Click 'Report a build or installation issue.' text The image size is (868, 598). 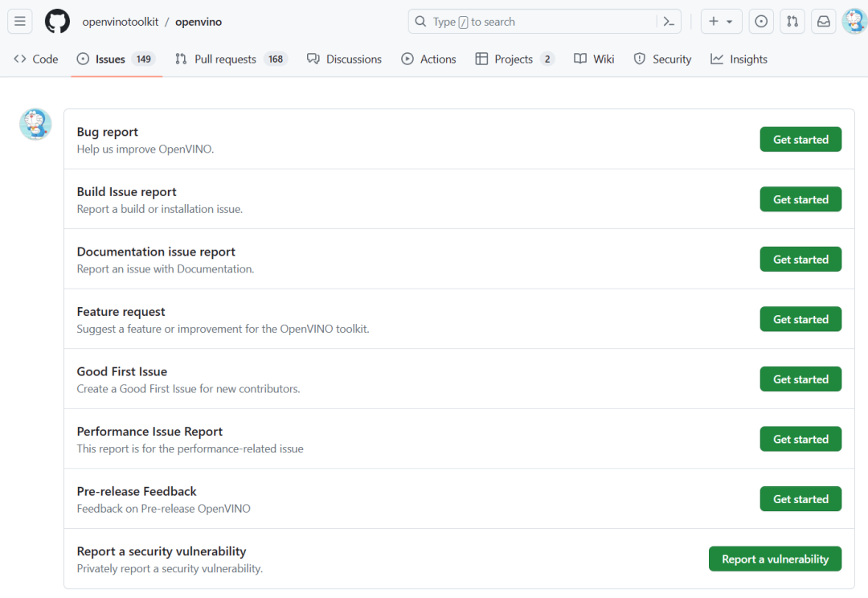[x=159, y=209]
